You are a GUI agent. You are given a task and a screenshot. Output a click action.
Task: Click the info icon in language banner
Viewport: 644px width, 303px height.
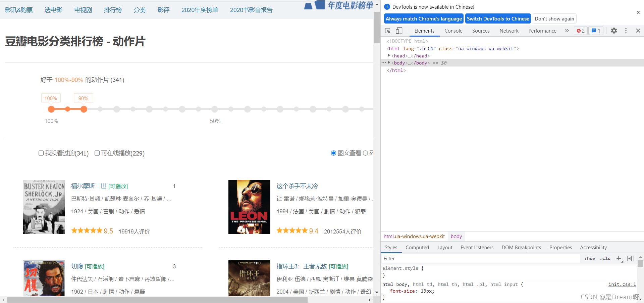[387, 7]
